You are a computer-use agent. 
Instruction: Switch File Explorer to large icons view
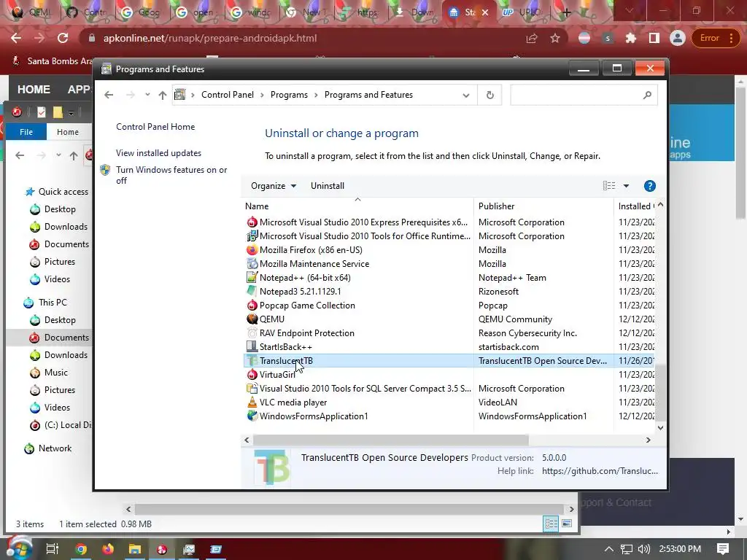(x=567, y=524)
